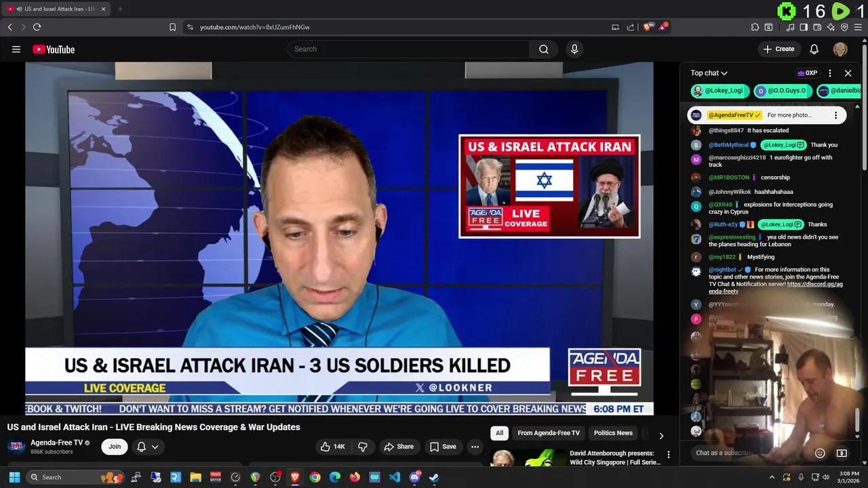Open Brave Playlist music note icon
The width and height of the screenshot is (868, 488).
point(790,27)
